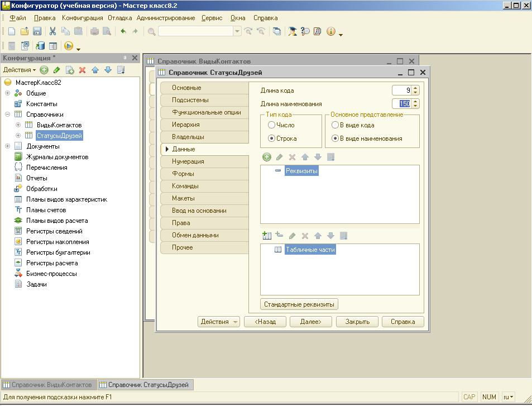
Task: Click the red delete icon in Configuration panel
Action: point(82,70)
